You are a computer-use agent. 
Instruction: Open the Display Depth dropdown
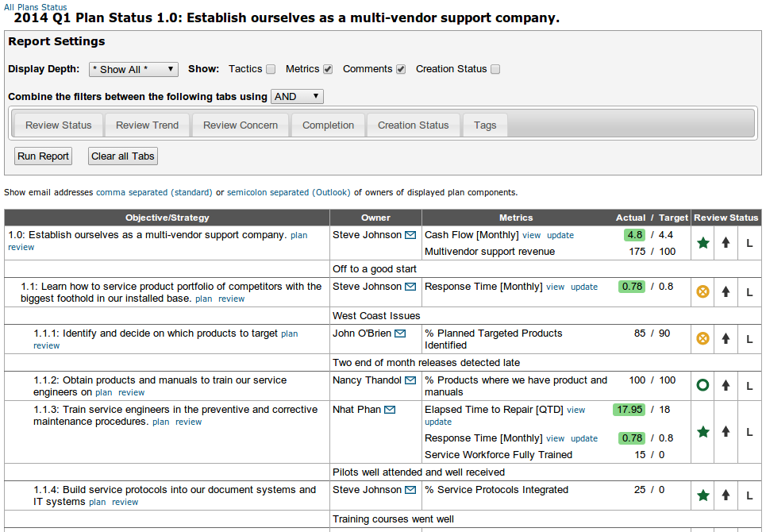(x=133, y=70)
